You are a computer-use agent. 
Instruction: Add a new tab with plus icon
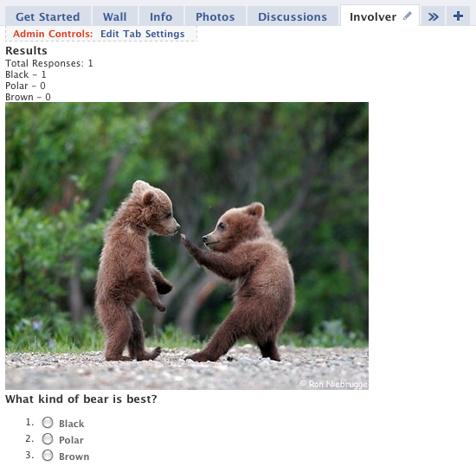tap(458, 16)
